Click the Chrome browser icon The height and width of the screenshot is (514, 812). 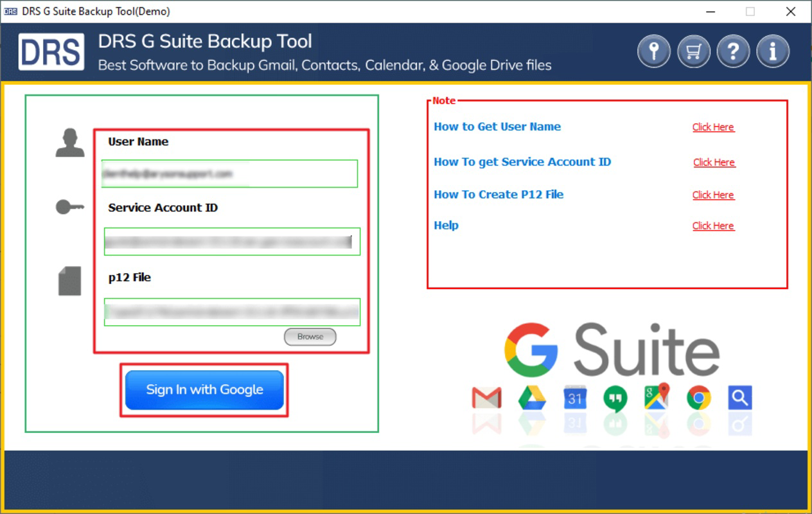(699, 398)
